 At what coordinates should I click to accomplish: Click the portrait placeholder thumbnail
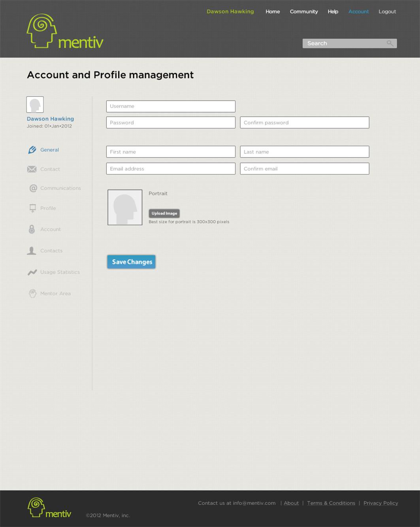(125, 207)
